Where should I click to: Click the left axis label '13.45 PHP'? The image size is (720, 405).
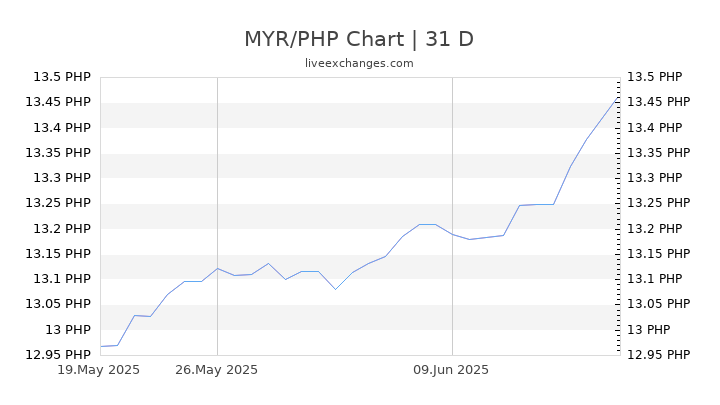click(x=58, y=102)
